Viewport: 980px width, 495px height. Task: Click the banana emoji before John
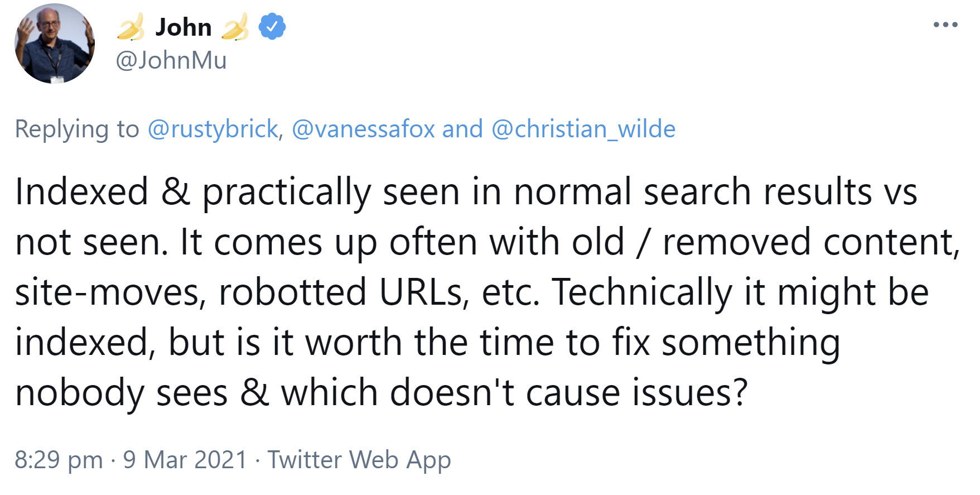click(x=131, y=27)
